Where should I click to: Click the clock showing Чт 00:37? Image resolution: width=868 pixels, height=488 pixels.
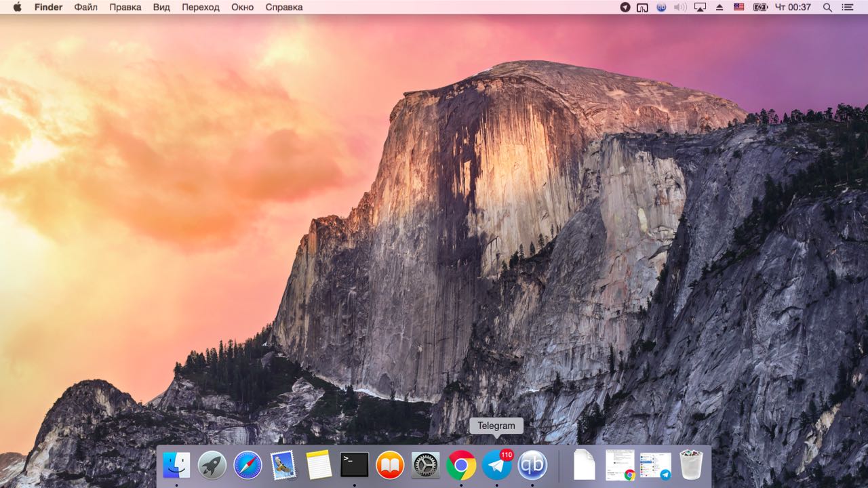pyautogui.click(x=793, y=7)
